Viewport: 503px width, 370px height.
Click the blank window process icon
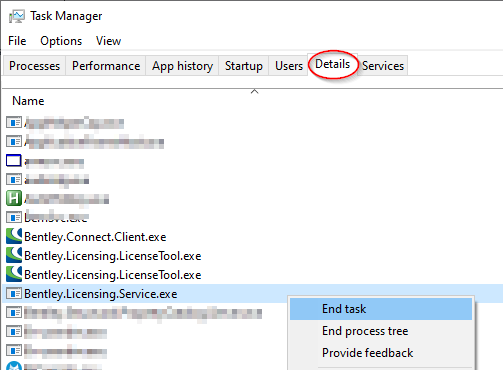click(x=14, y=161)
